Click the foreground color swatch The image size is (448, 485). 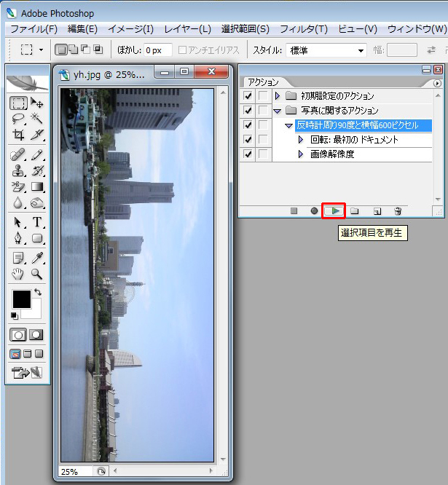pos(21,299)
